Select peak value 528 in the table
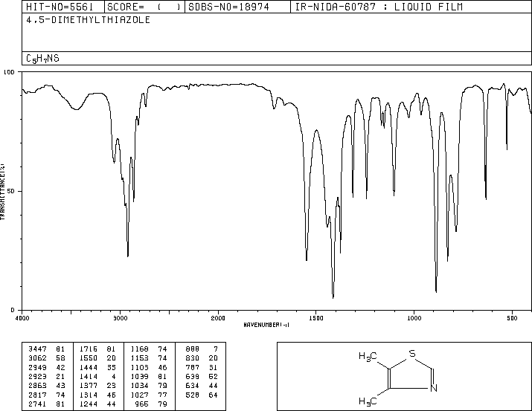Screen dimensions: 532x411 tap(193, 395)
